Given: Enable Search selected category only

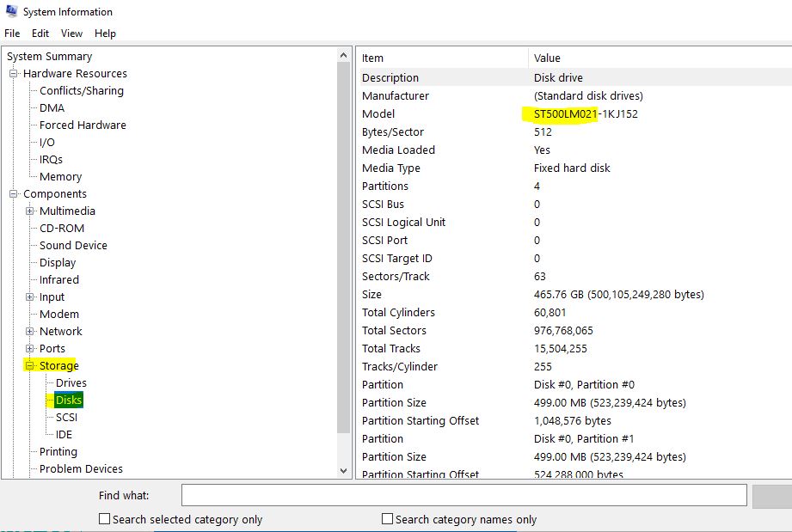Looking at the screenshot, I should point(103,518).
